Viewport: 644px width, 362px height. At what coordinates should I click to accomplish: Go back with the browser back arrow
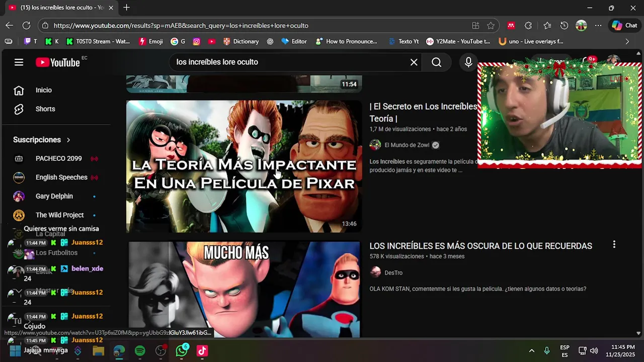pos(9,25)
